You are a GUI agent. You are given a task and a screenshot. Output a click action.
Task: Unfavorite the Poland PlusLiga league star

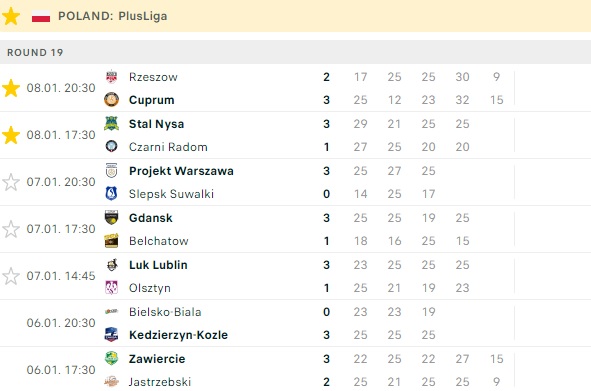pos(11,16)
